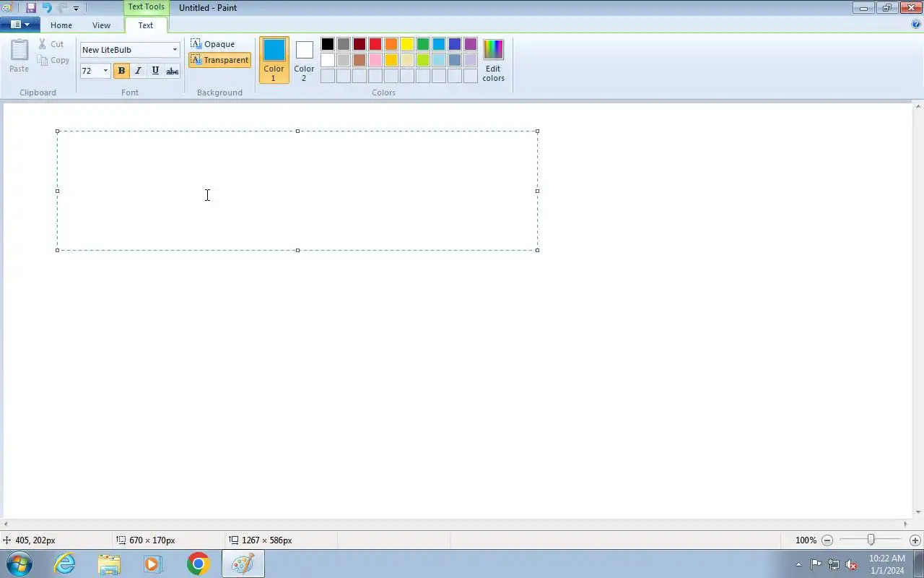Click the horizontal scrollbar right arrow
The image size is (924, 578).
click(906, 525)
